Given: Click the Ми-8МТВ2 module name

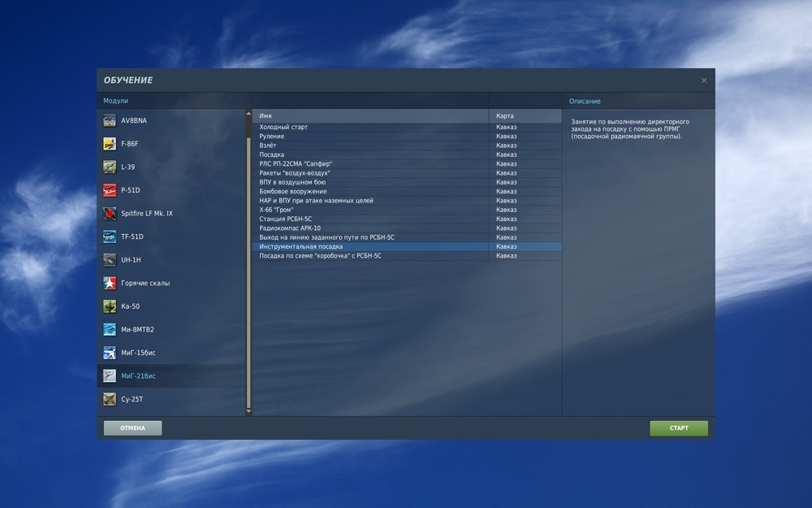Looking at the screenshot, I should click(138, 330).
